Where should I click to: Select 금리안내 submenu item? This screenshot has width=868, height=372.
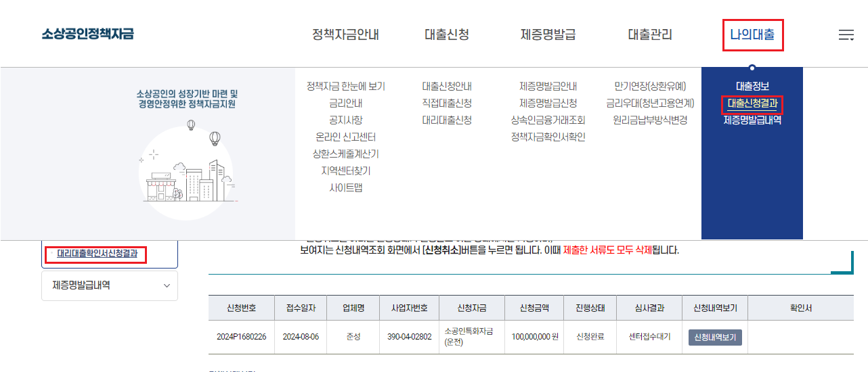click(346, 103)
